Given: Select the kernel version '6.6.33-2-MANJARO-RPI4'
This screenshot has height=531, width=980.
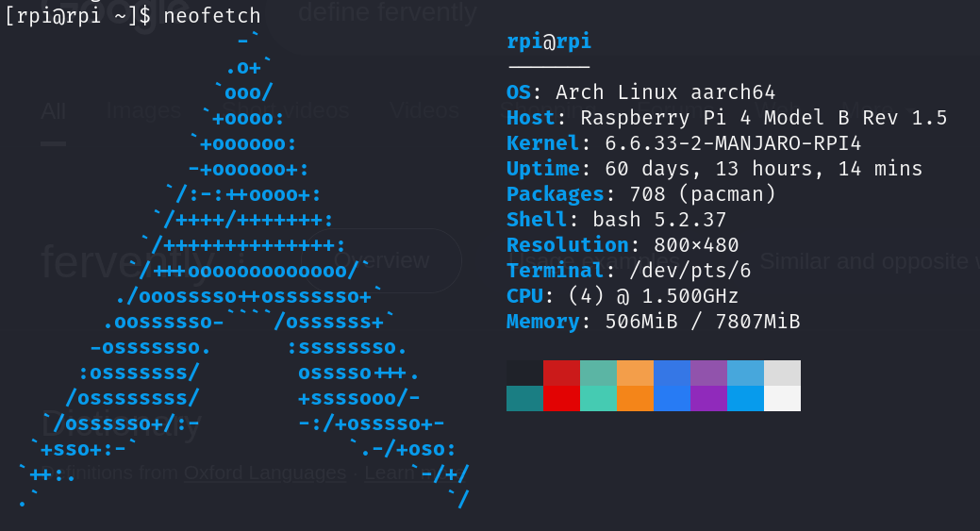Looking at the screenshot, I should (733, 143).
